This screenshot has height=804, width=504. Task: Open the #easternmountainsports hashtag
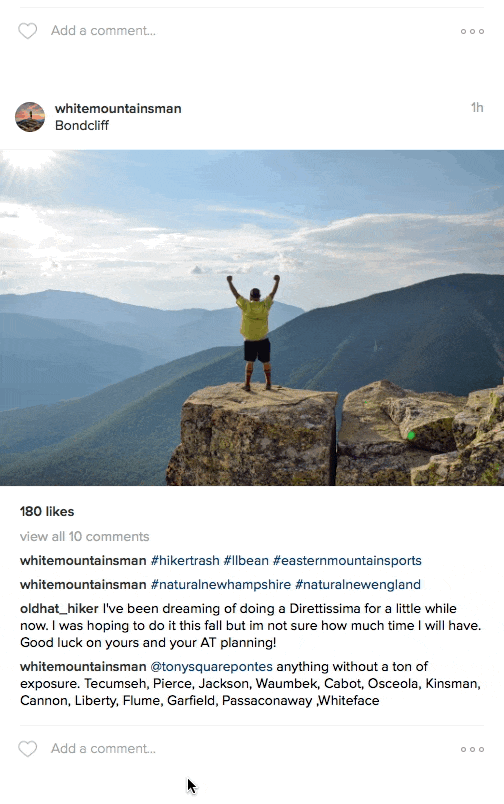click(347, 560)
